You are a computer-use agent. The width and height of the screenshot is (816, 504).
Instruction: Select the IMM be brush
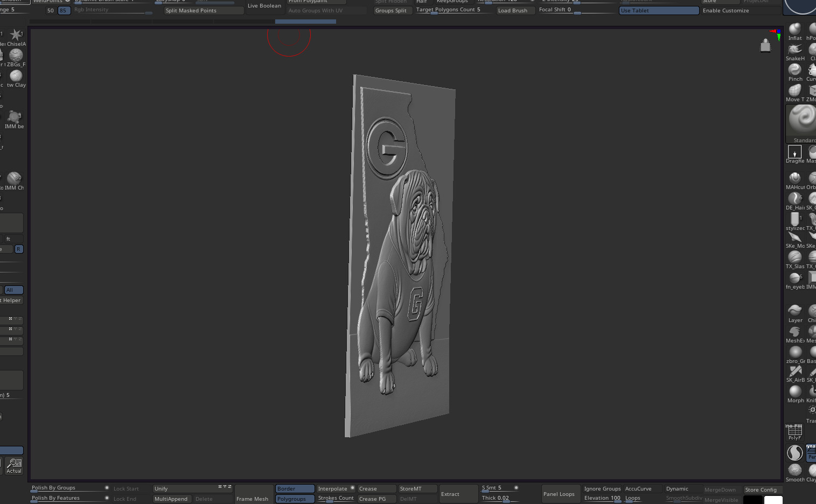click(15, 120)
